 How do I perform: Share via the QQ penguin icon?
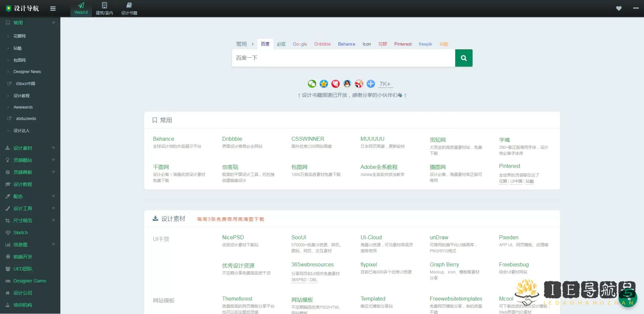[x=347, y=84]
